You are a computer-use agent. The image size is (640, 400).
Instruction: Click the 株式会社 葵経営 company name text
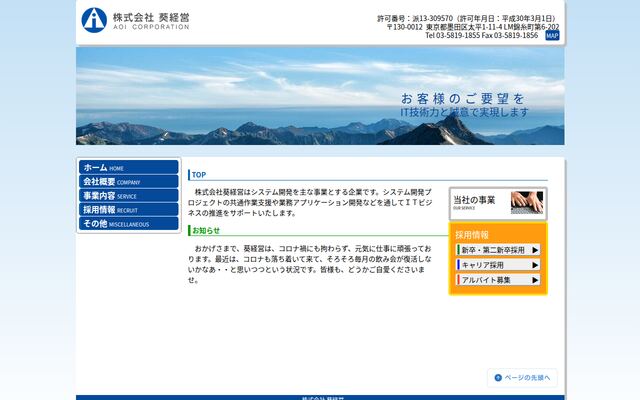pos(151,17)
